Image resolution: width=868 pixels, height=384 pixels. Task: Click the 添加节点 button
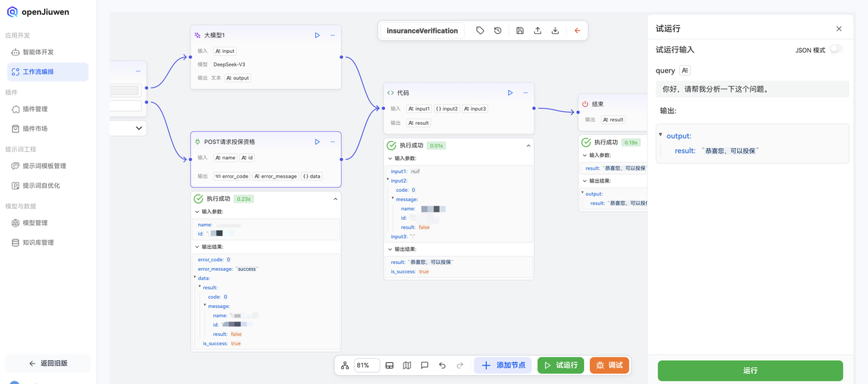(x=503, y=365)
